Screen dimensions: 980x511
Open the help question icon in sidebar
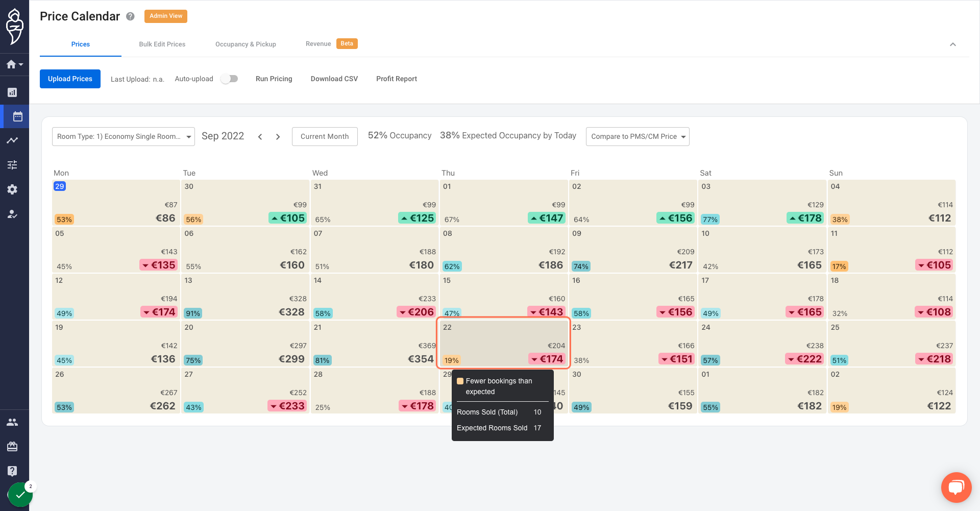coord(12,471)
